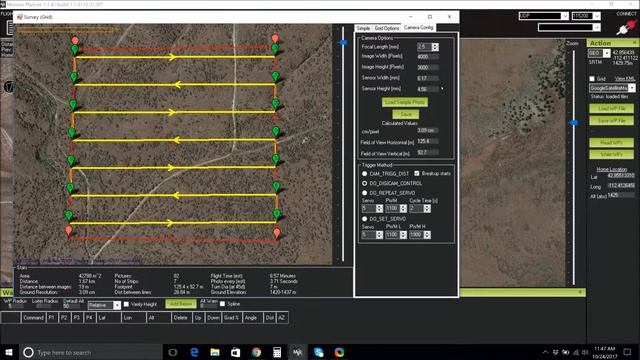Click the survey map zoom slider handle

(343, 42)
